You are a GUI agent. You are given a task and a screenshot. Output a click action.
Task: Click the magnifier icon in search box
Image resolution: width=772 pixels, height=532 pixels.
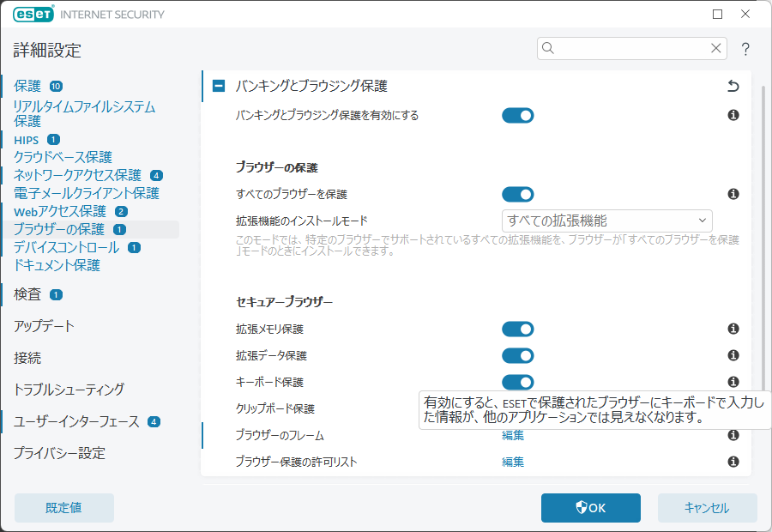coord(548,48)
